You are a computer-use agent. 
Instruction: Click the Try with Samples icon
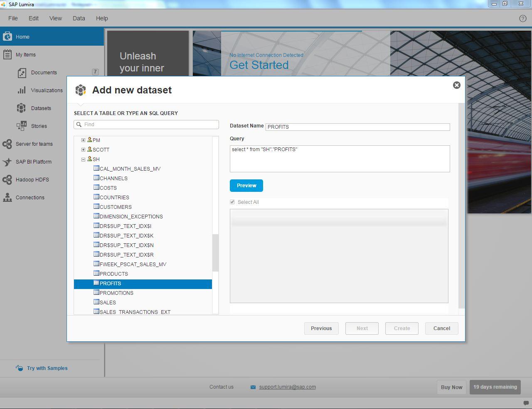click(20, 368)
